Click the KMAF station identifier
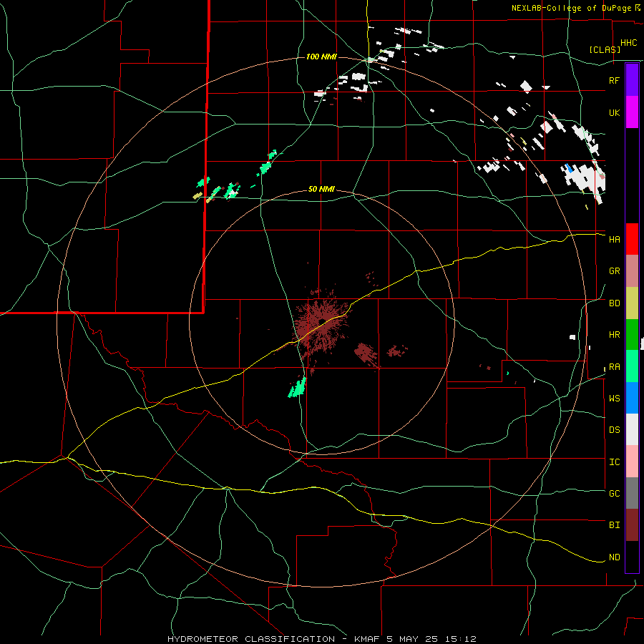 click(x=369, y=639)
